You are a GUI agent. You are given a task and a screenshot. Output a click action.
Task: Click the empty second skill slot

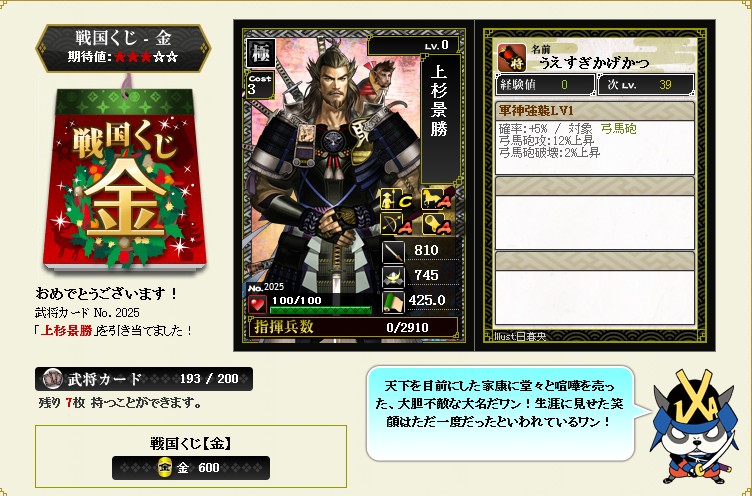594,213
